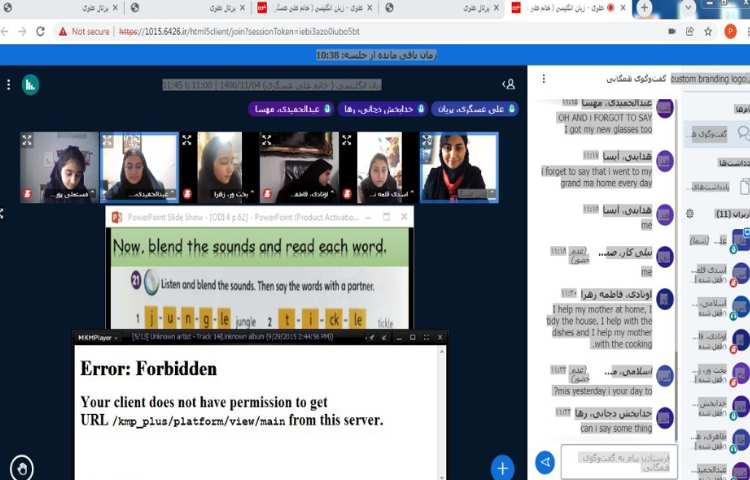This screenshot has height=480, width=750.
Task: Click the chat message input field
Action: [x=619, y=462]
